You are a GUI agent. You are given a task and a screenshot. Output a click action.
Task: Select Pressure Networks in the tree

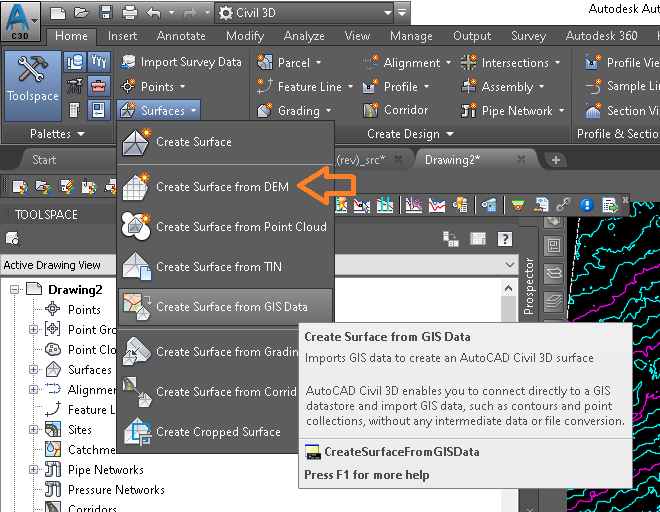pos(116,490)
